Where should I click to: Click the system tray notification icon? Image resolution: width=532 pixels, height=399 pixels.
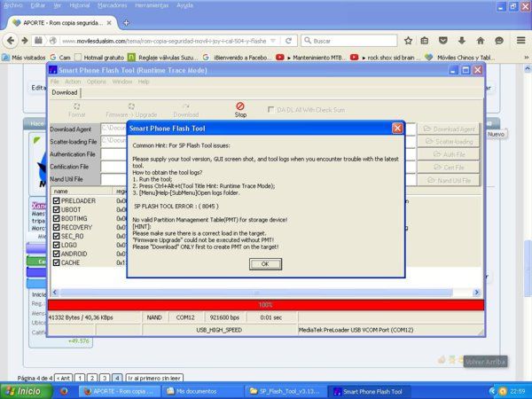click(503, 391)
